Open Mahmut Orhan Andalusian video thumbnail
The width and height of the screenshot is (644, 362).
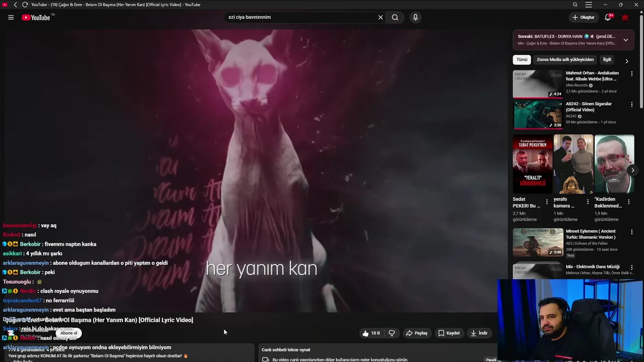[x=537, y=84]
